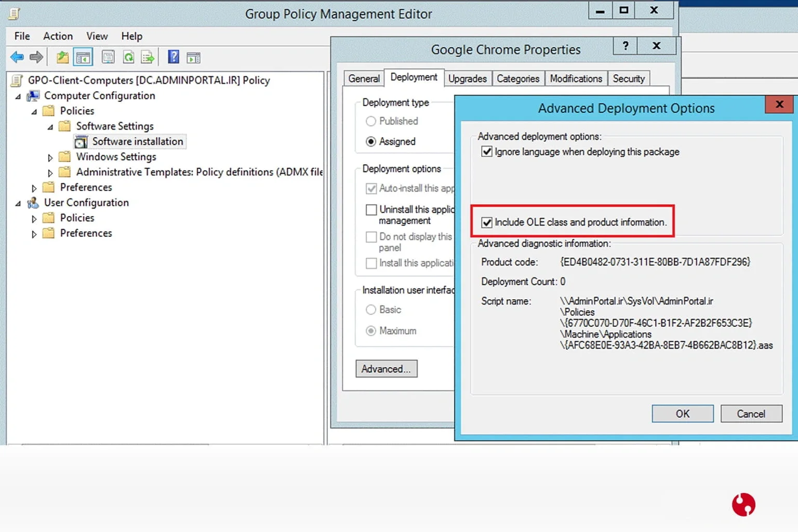Expand Policies under User Configuration
Screen dimensions: 798x532
tap(34, 219)
